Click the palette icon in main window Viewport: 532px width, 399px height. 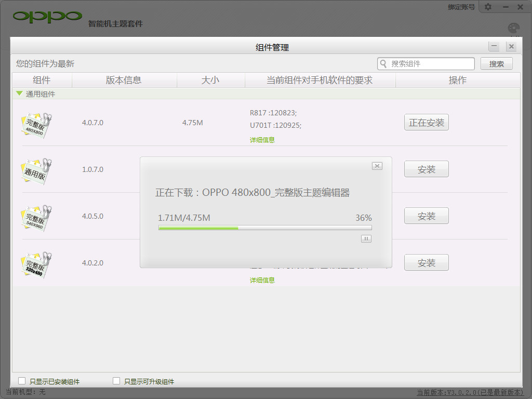pos(514,29)
